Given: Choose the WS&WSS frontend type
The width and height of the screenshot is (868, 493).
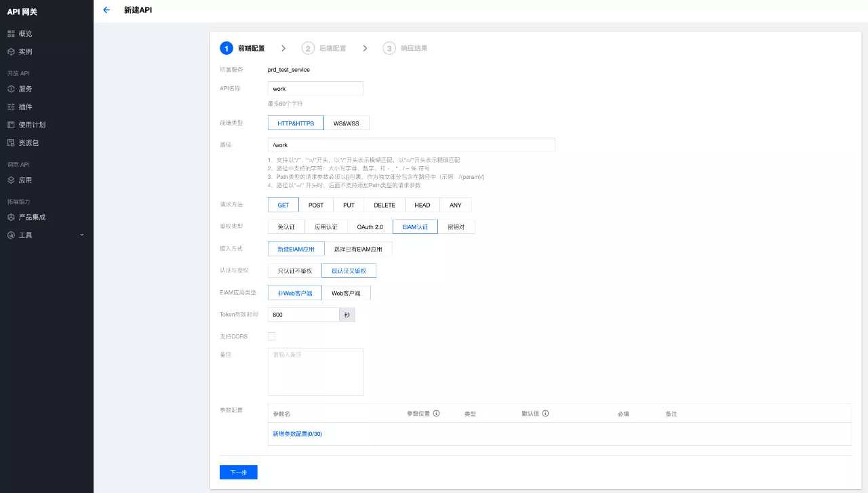Looking at the screenshot, I should point(346,123).
